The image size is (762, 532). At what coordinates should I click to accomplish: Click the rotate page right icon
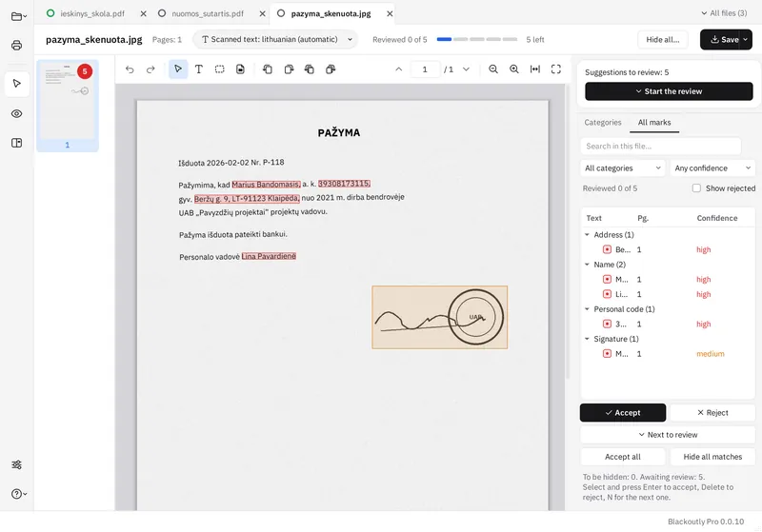(x=289, y=69)
